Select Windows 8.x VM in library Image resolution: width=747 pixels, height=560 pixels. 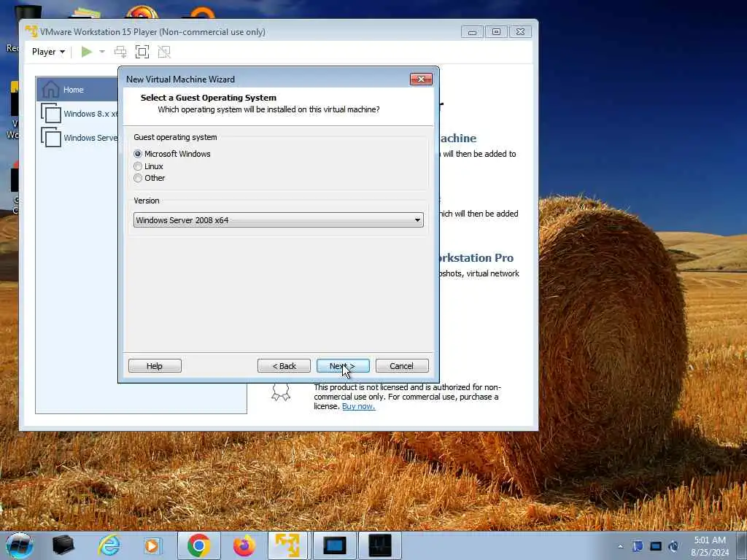point(79,114)
